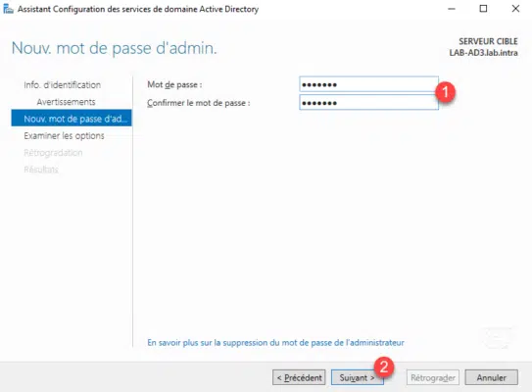Click the red step 2 annotation badge
The width and height of the screenshot is (532, 392).
point(384,367)
